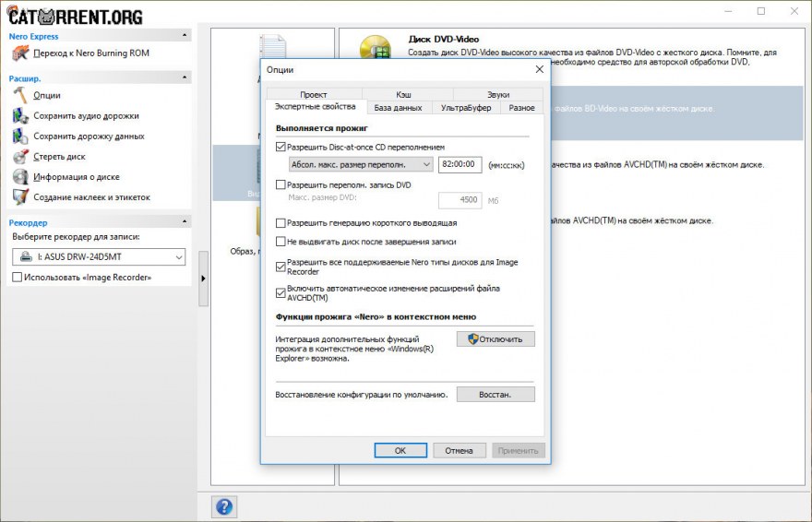Click the Опции link in sidebar
Viewport: 812px width, 522px height.
point(47,95)
